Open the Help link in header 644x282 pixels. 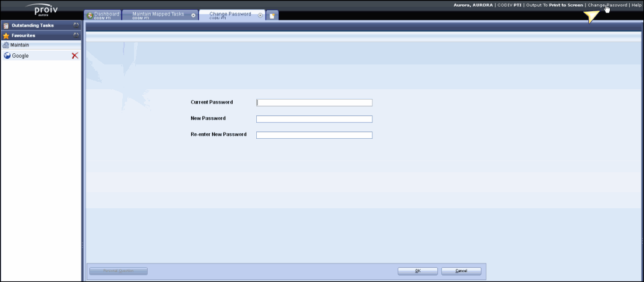(x=636, y=5)
